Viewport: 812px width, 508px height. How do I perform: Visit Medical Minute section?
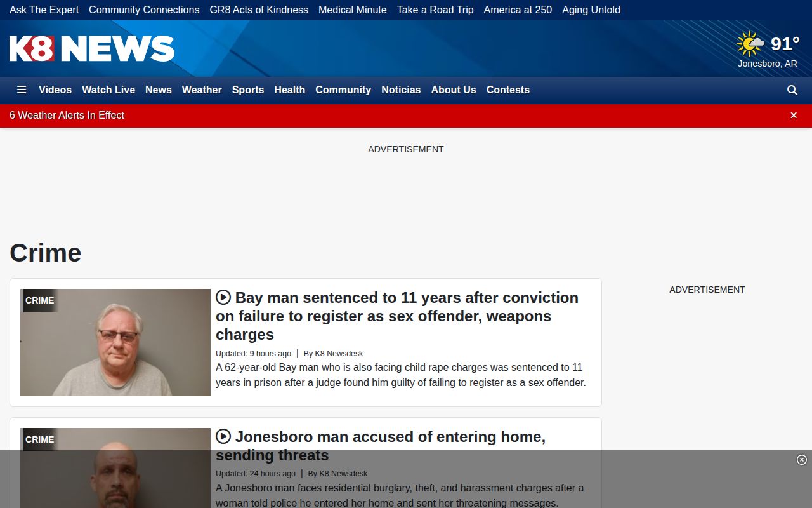click(353, 10)
